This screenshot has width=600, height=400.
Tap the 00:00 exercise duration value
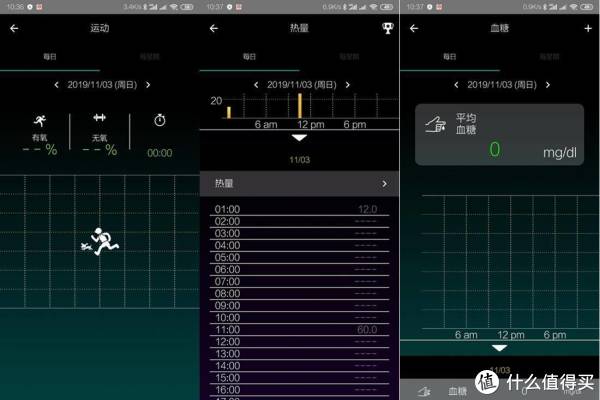160,153
